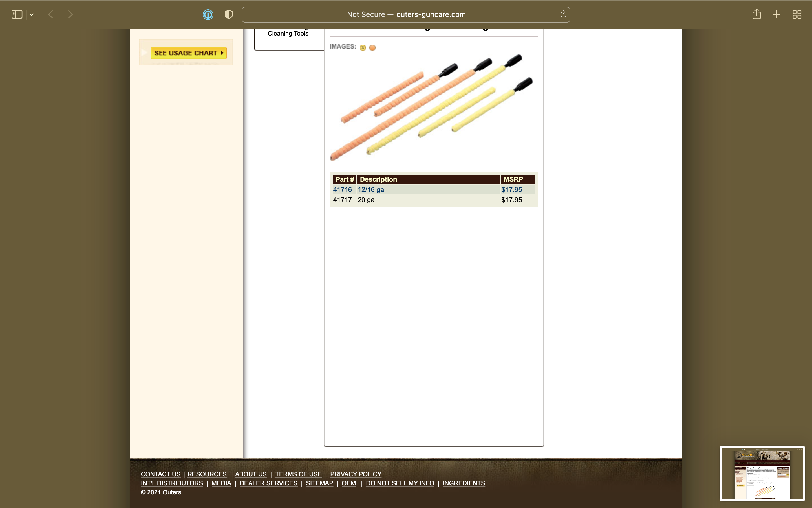
Task: Open the OEM footer link
Action: 348,483
